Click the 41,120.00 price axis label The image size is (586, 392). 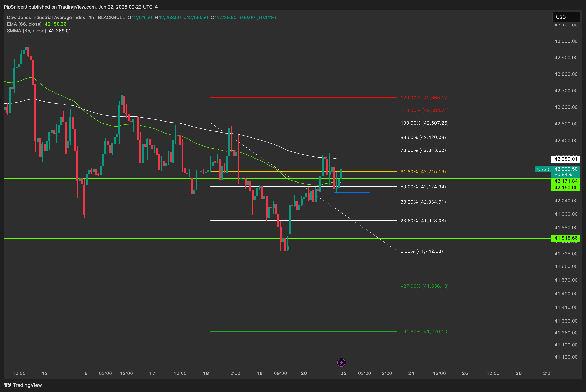pyautogui.click(x=566, y=357)
